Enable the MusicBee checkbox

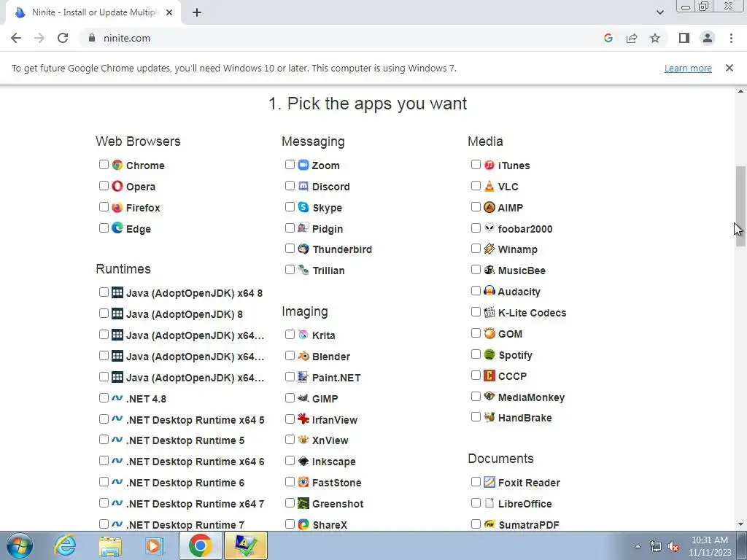point(476,270)
